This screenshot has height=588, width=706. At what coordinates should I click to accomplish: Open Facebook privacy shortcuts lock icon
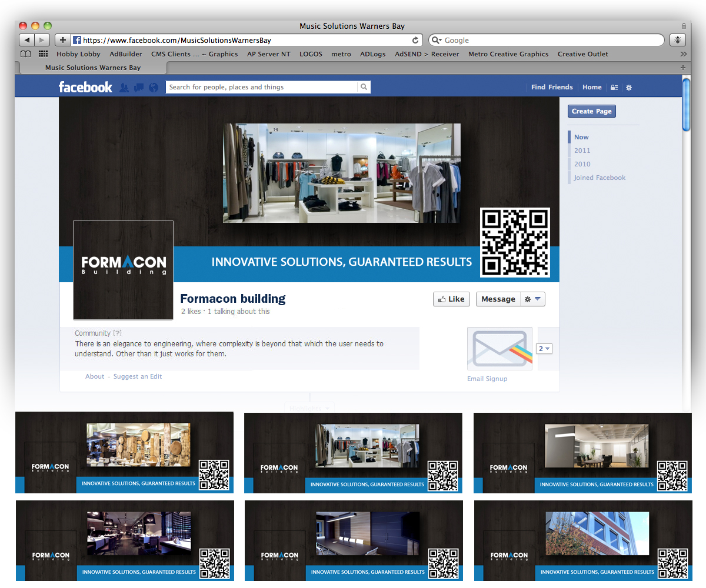pyautogui.click(x=614, y=87)
